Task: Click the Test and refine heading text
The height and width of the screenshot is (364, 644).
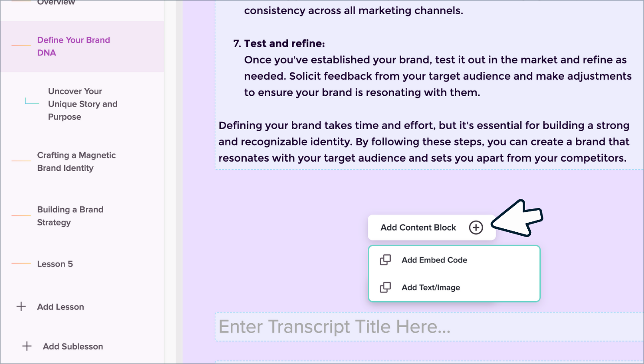Action: (284, 43)
